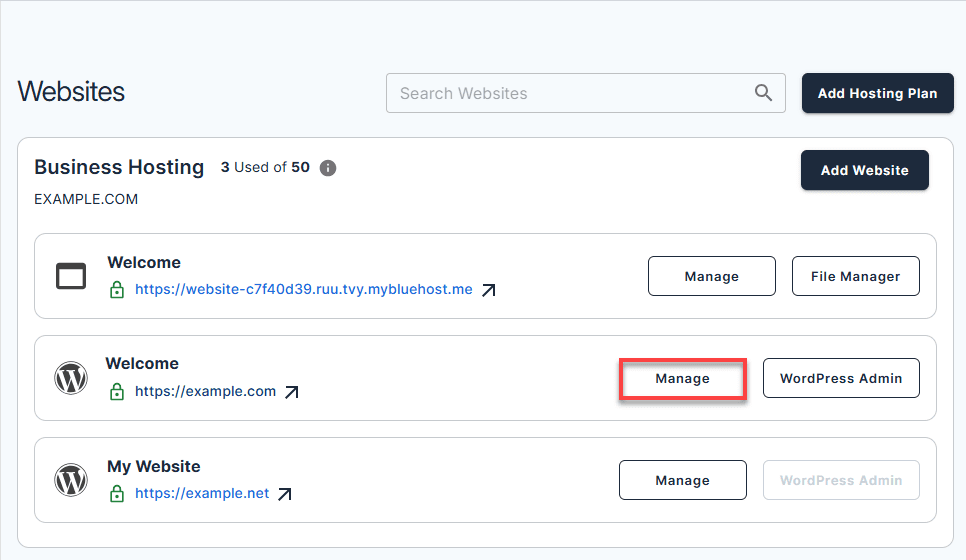The height and width of the screenshot is (560, 966).
Task: Click the browser window icon for the mybluehost.me site
Action: tap(71, 276)
